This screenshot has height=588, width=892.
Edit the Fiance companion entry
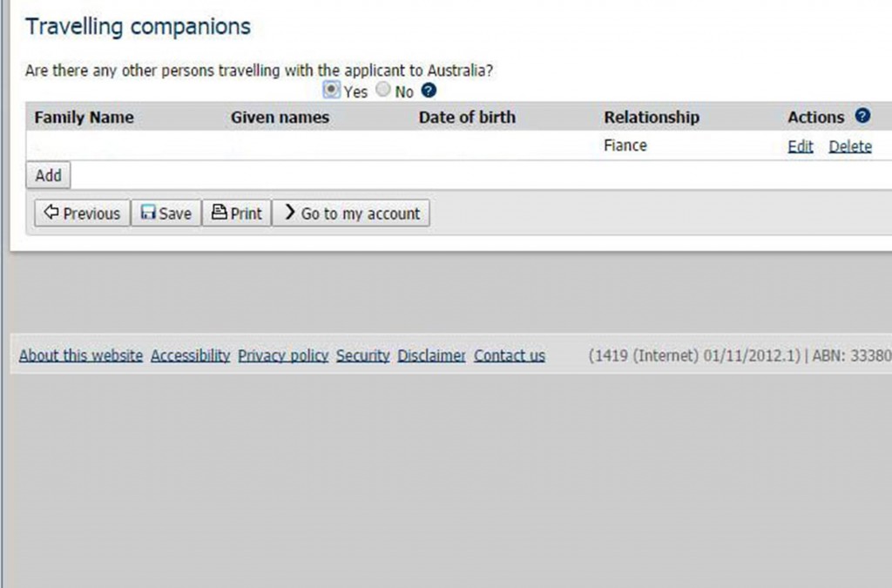(800, 146)
